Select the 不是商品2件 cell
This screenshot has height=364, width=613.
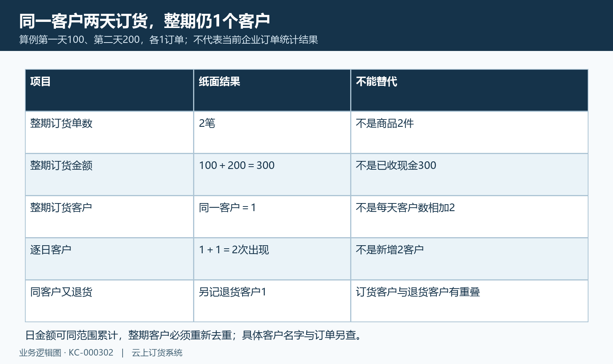click(x=469, y=133)
